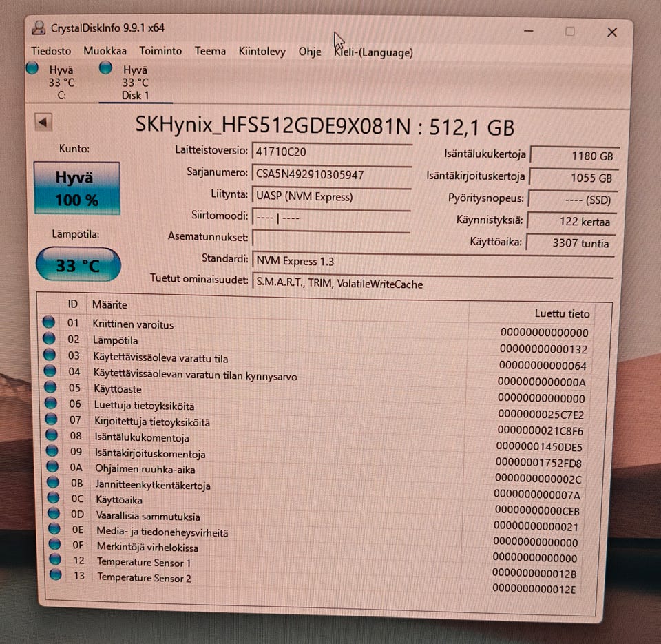Click status orb for Vaarallisia sammutuksia row
This screenshot has width=661, height=644.
[x=54, y=513]
